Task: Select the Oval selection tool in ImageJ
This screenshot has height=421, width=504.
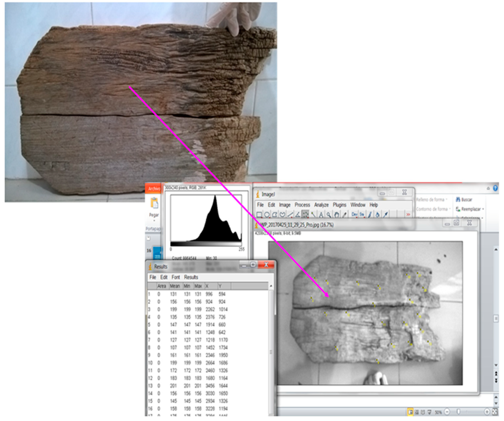Action: tap(267, 215)
